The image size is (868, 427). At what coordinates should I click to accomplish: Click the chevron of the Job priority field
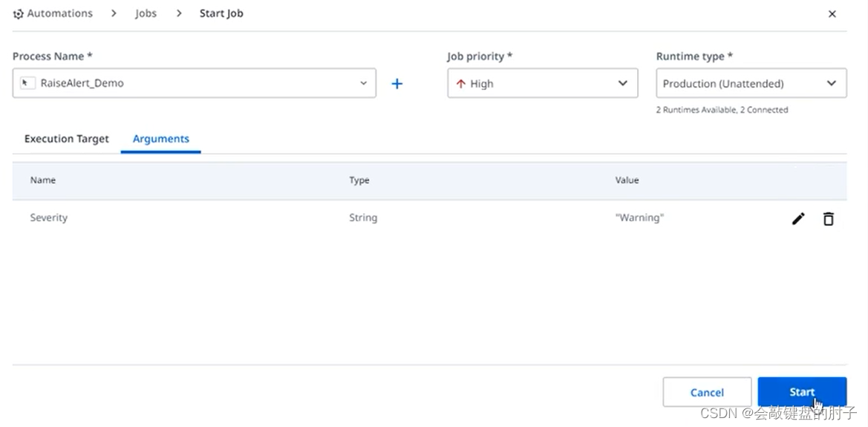pyautogui.click(x=623, y=83)
